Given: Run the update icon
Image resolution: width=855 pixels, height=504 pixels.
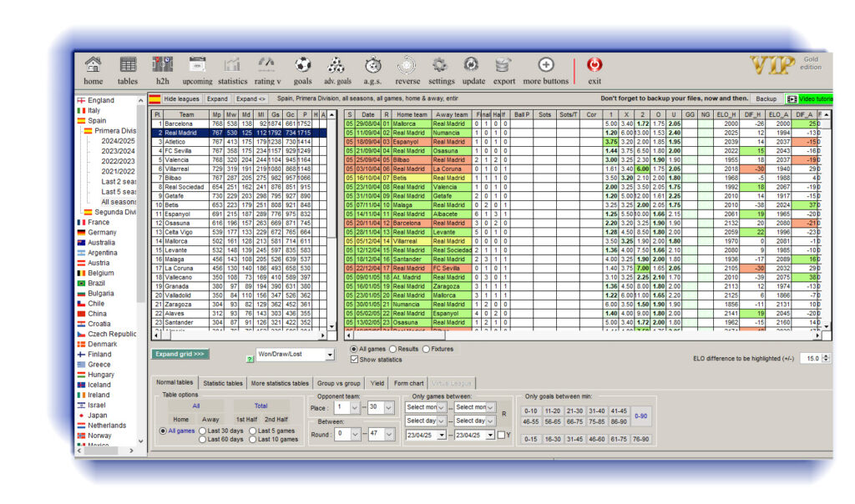Looking at the screenshot, I should click(472, 65).
